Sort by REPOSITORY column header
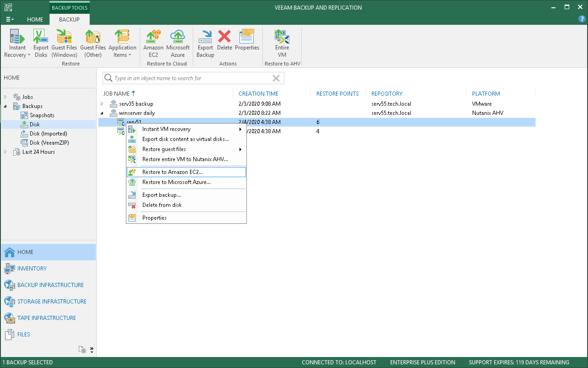This screenshot has height=368, width=588. pos(387,94)
